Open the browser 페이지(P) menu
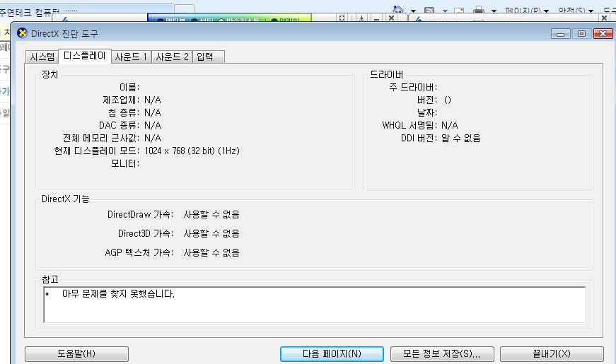 pyautogui.click(x=526, y=11)
